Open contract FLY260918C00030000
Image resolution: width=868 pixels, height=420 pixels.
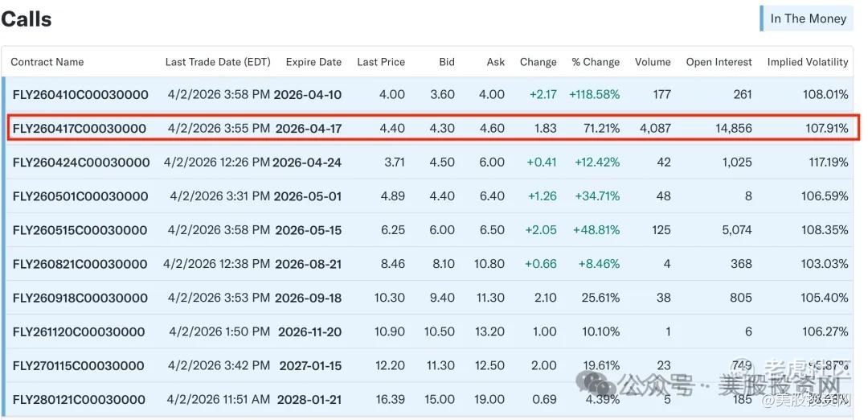click(80, 298)
